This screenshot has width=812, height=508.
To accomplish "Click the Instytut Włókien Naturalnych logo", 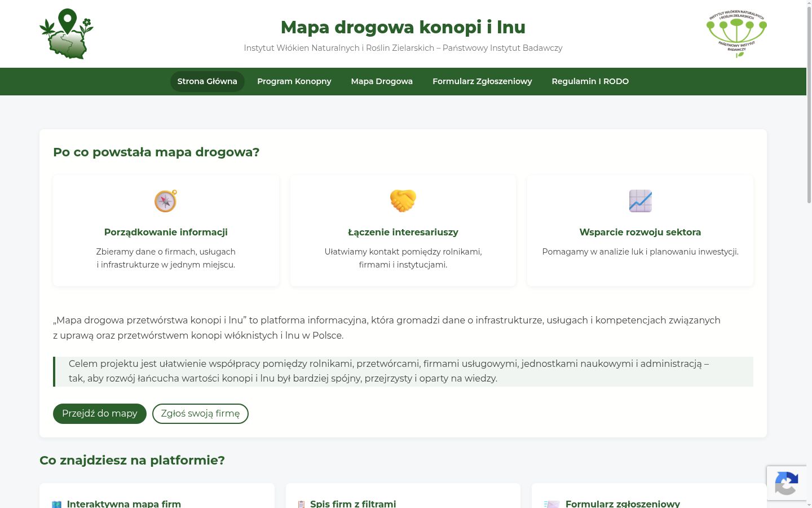I will 736,34.
